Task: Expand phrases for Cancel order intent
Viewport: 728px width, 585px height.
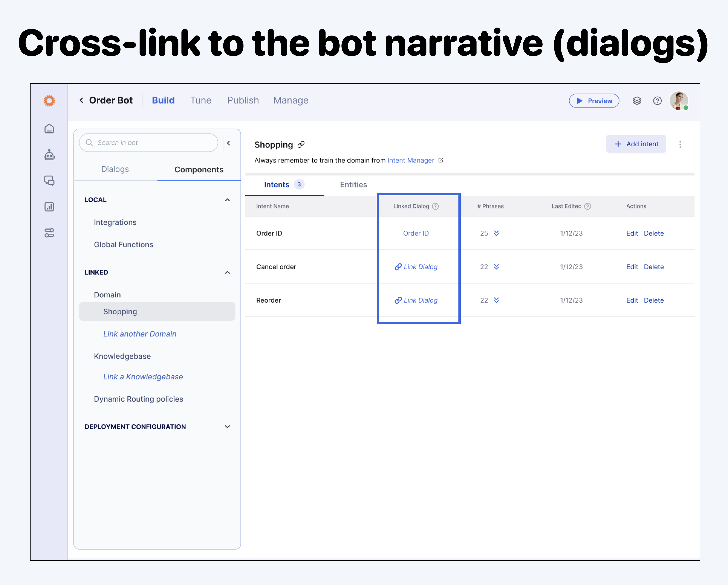Action: tap(496, 267)
